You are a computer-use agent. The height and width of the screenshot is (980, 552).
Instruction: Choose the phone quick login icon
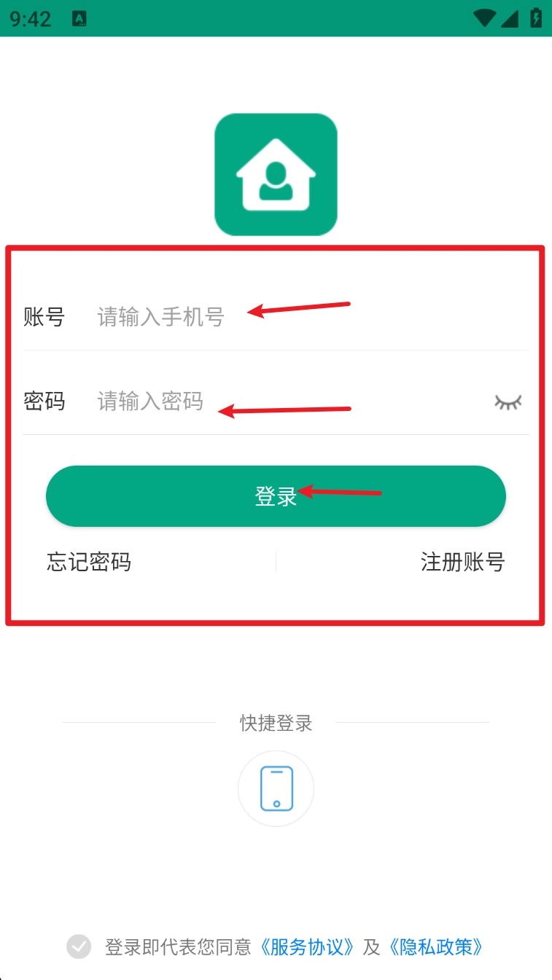(x=276, y=788)
